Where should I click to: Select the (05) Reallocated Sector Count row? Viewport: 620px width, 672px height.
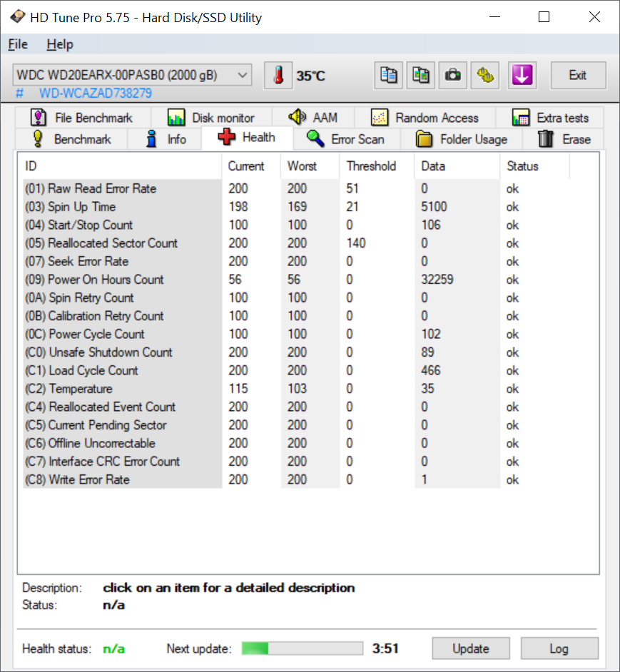click(x=296, y=243)
